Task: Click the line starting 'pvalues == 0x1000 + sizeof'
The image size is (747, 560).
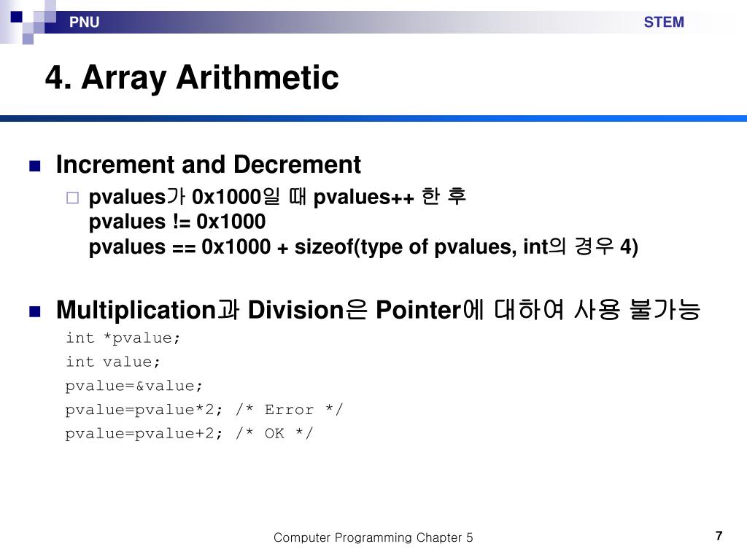Action: pyautogui.click(x=363, y=246)
